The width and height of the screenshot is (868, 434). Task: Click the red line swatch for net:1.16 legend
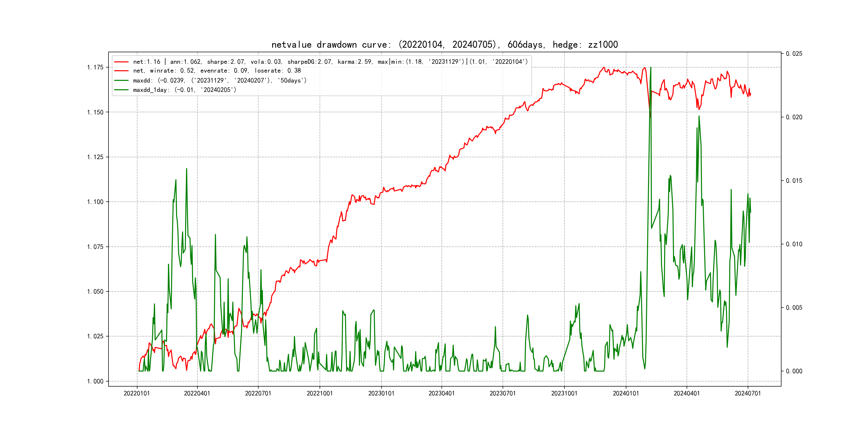pyautogui.click(x=121, y=62)
